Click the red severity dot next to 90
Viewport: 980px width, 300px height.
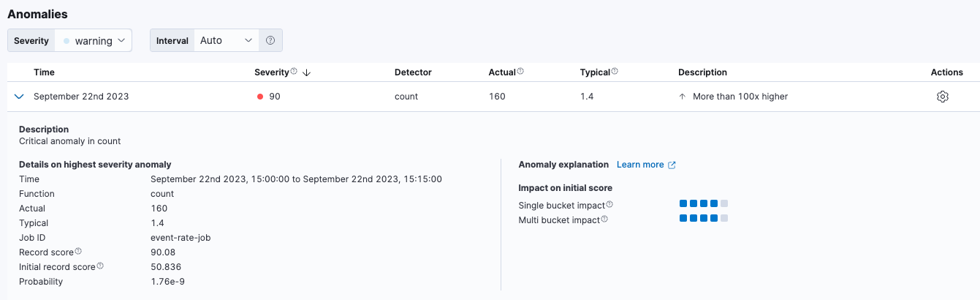click(x=260, y=97)
